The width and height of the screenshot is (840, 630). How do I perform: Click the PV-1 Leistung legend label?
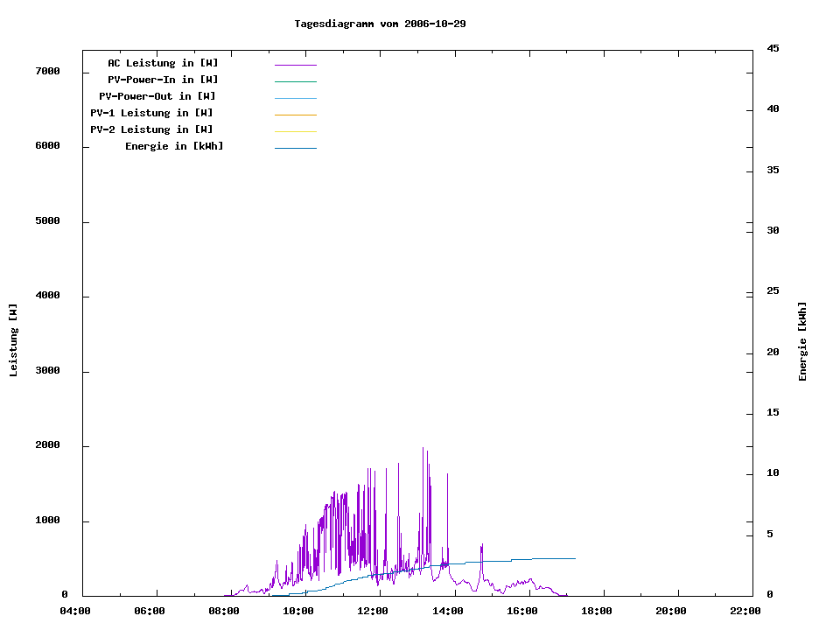pos(151,113)
